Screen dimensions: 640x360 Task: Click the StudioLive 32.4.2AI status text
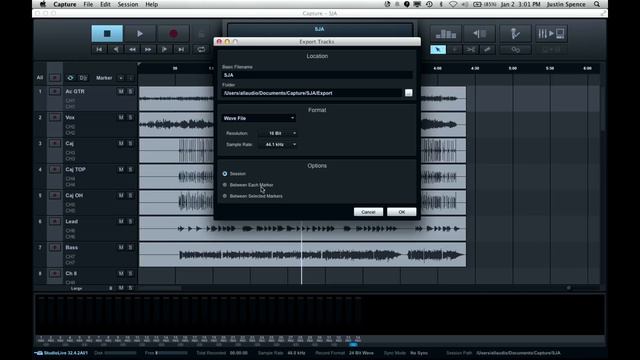click(66, 353)
